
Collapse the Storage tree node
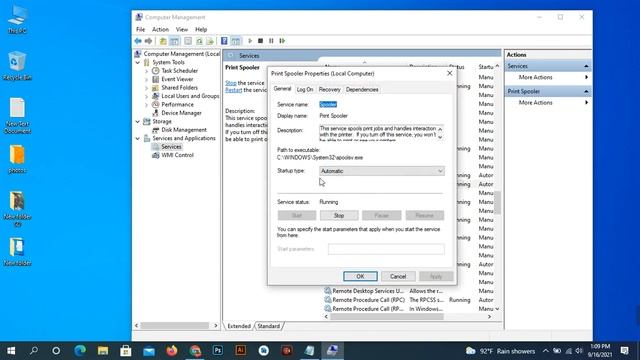[138, 122]
